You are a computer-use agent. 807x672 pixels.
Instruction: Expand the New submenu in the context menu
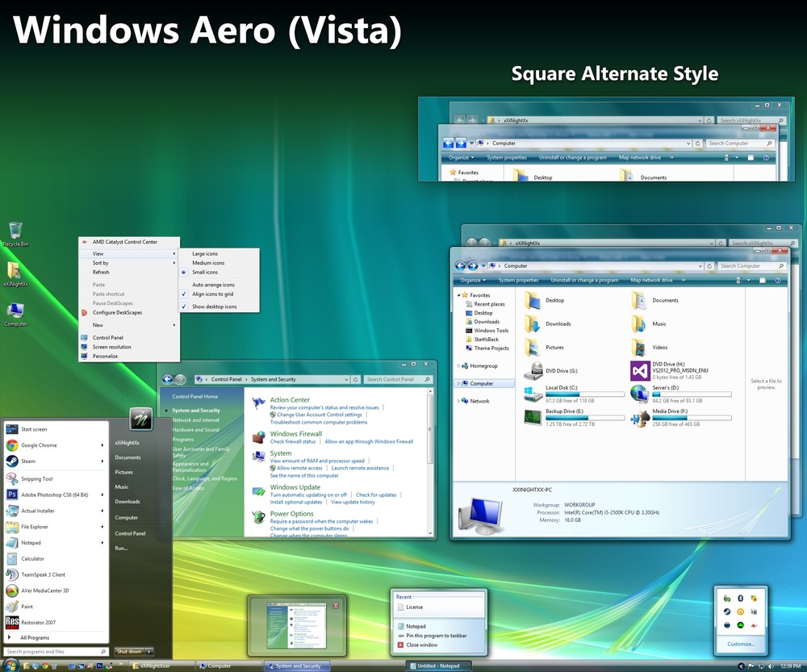[129, 325]
